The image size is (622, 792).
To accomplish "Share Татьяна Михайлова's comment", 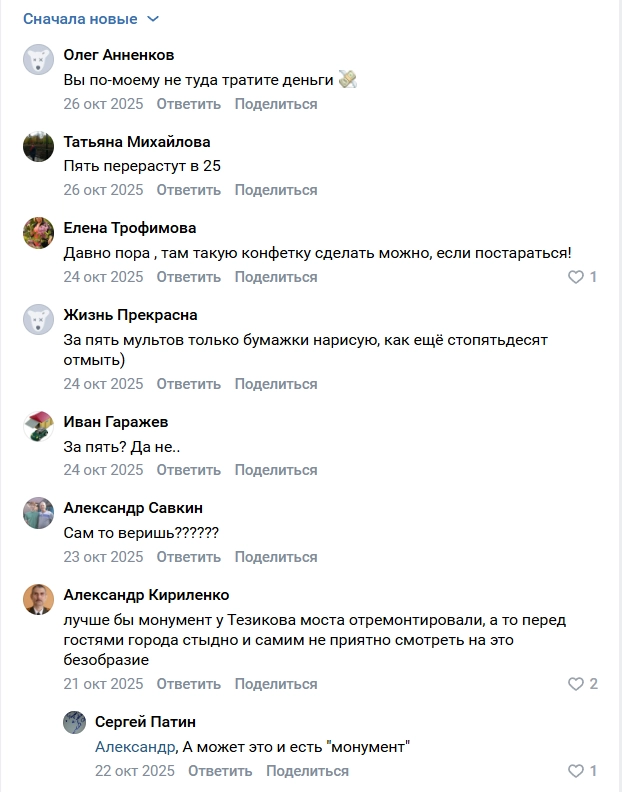I will pyautogui.click(x=276, y=190).
